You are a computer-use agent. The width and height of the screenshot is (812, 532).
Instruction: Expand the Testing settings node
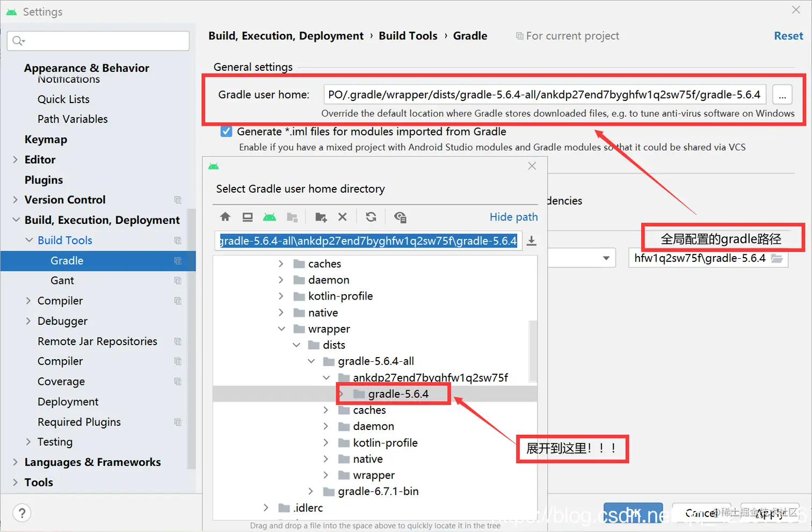click(x=28, y=442)
